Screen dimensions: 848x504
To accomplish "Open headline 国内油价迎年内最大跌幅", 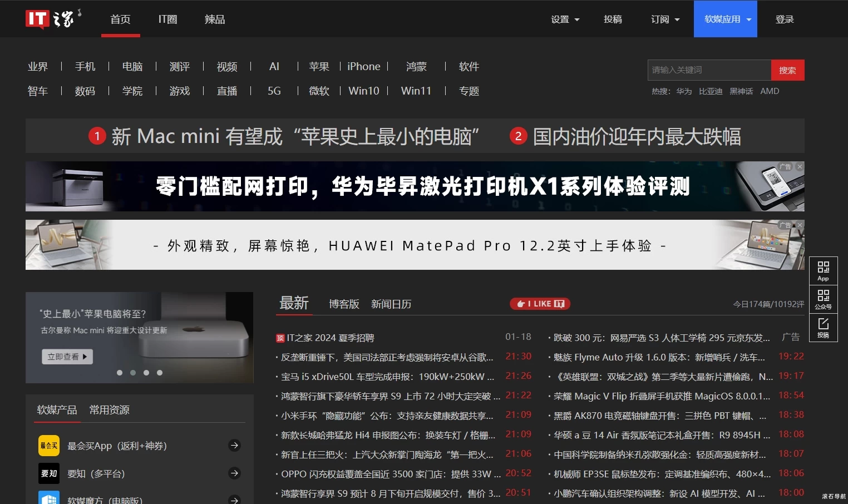I will click(x=637, y=136).
